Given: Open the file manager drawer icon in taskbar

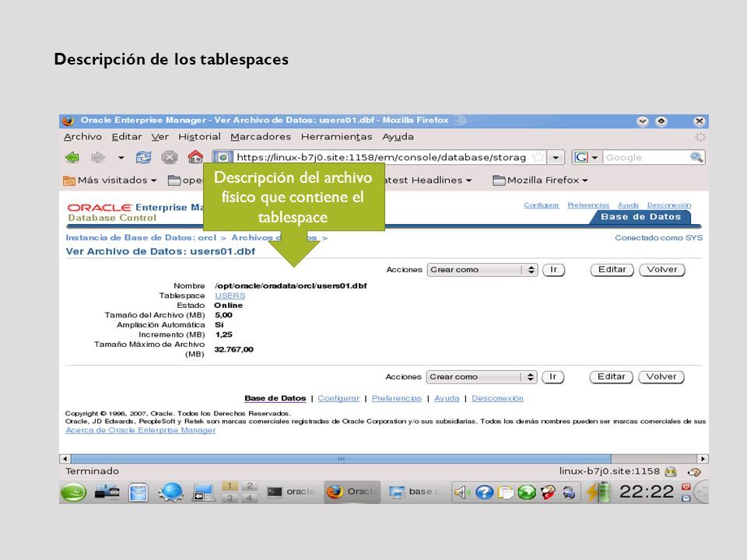Looking at the screenshot, I should pyautogui.click(x=139, y=492).
